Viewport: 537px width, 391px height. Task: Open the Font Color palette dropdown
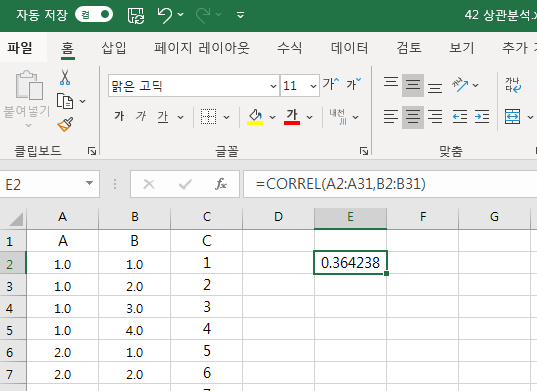(x=309, y=117)
